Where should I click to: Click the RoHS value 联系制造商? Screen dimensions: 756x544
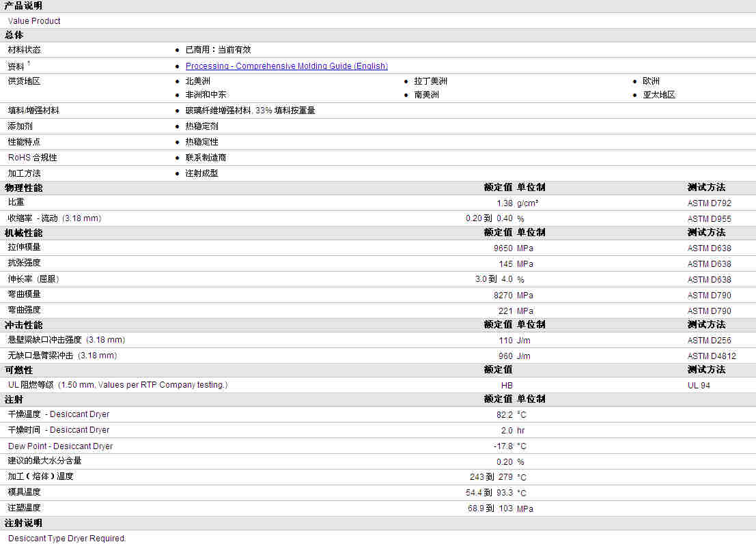point(206,158)
